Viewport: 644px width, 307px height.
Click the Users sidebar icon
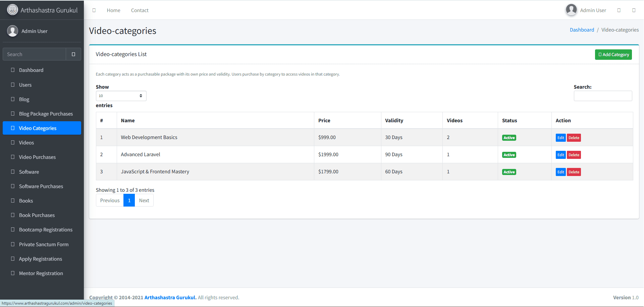tap(13, 85)
